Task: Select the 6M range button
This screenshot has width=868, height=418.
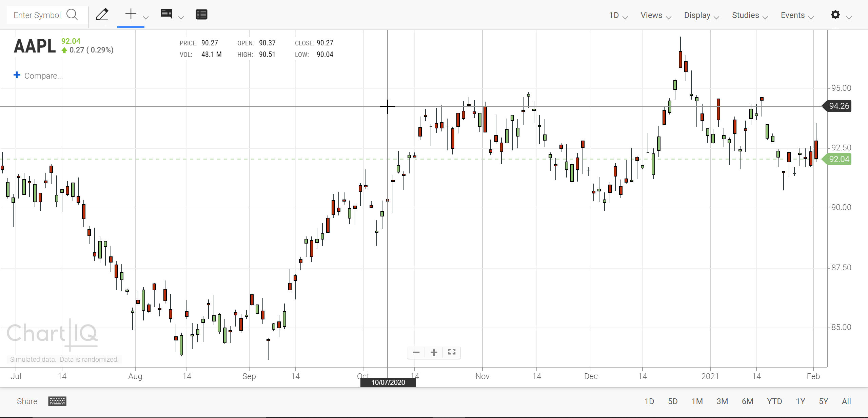Action: coord(747,401)
